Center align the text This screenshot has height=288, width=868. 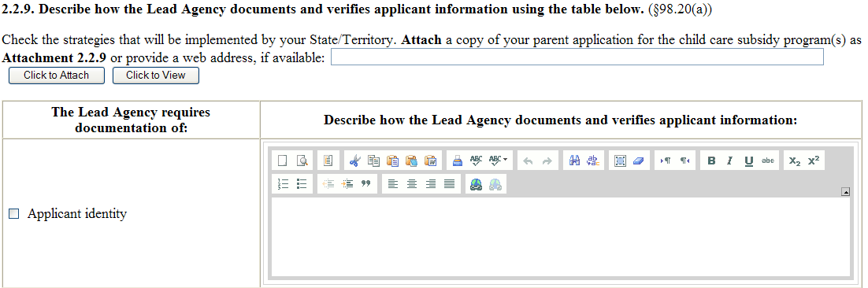tap(411, 184)
